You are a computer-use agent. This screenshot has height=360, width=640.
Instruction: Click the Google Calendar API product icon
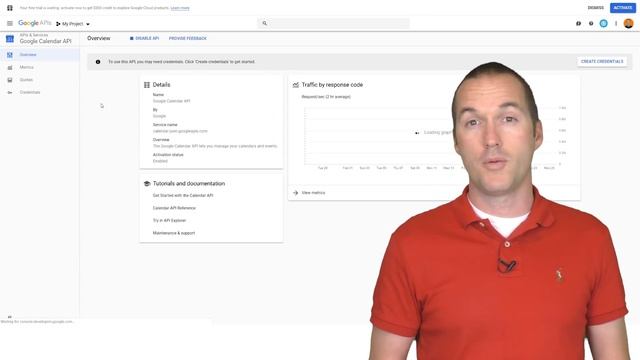10,39
